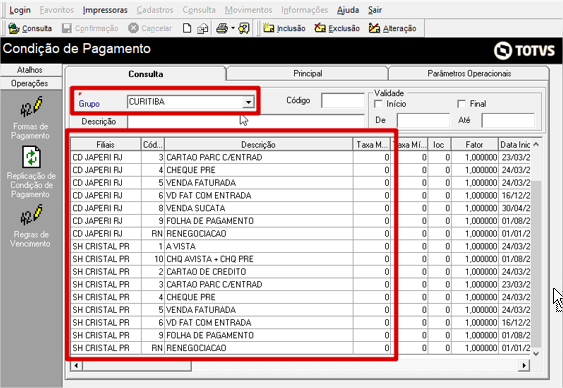Click the grayed Confirmação toolbar button
Screen dimensions: 563x388
(90, 28)
